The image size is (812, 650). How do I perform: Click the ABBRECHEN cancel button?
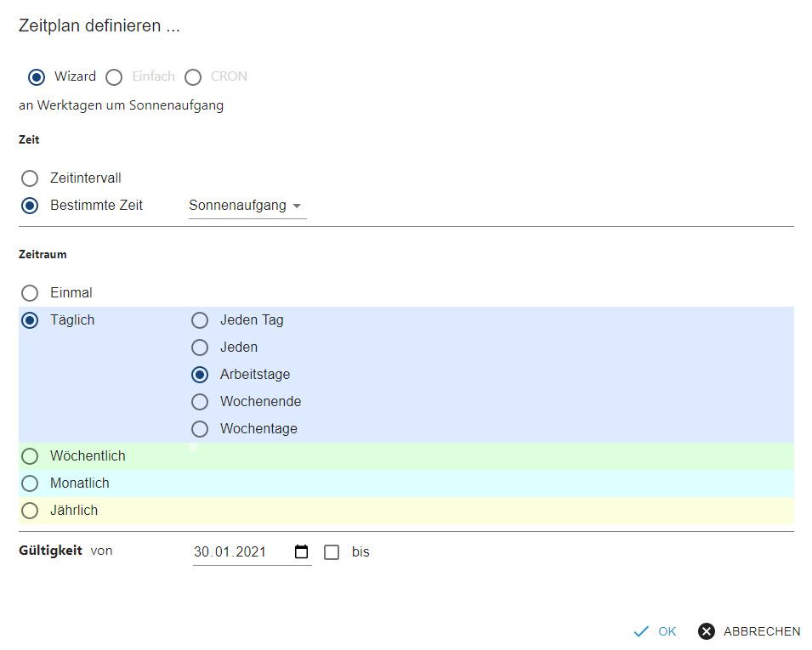click(749, 631)
